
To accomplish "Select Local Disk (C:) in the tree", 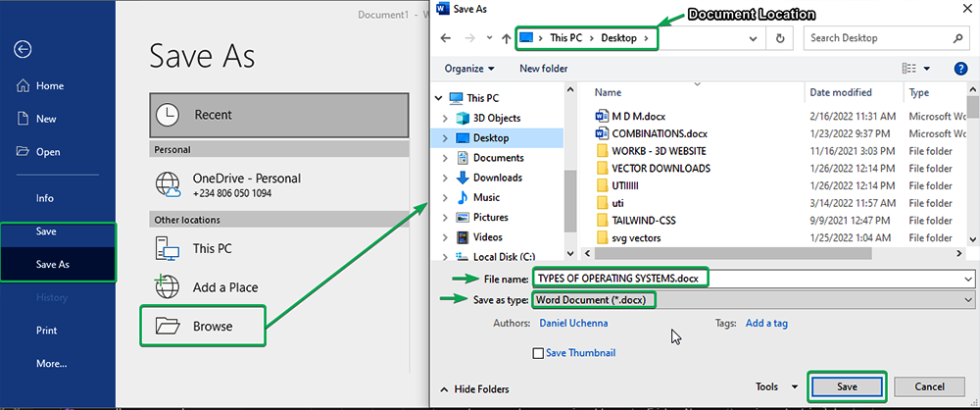I will 505,257.
